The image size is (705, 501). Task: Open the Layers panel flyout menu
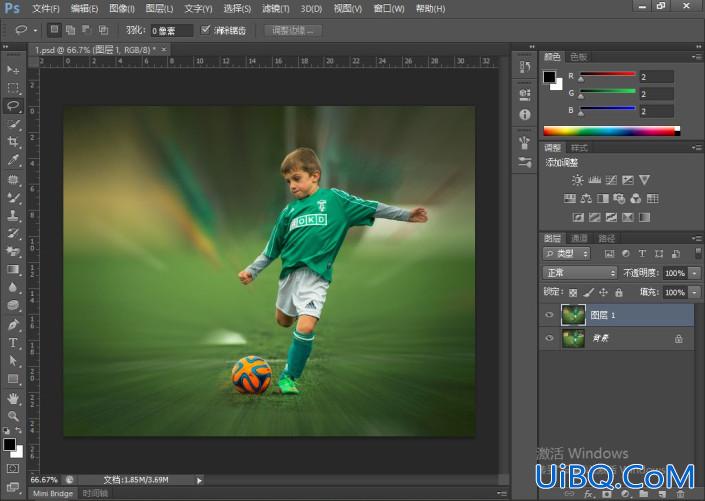[x=697, y=238]
